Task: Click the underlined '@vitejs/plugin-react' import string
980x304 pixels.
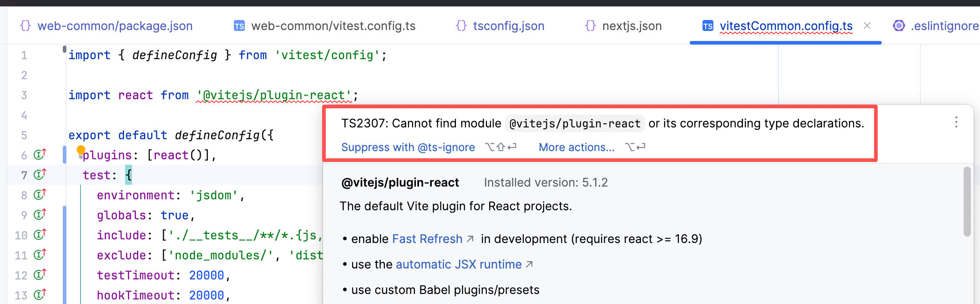Action: pyautogui.click(x=273, y=95)
